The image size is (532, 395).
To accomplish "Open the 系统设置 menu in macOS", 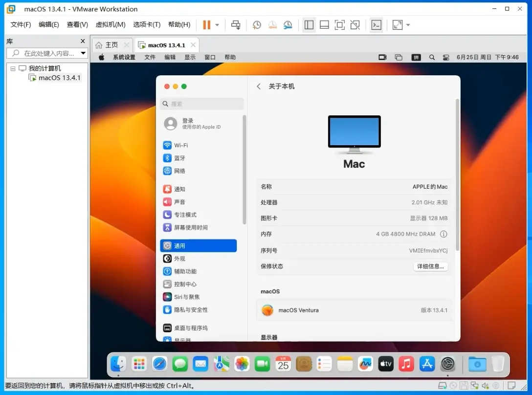I will click(124, 57).
